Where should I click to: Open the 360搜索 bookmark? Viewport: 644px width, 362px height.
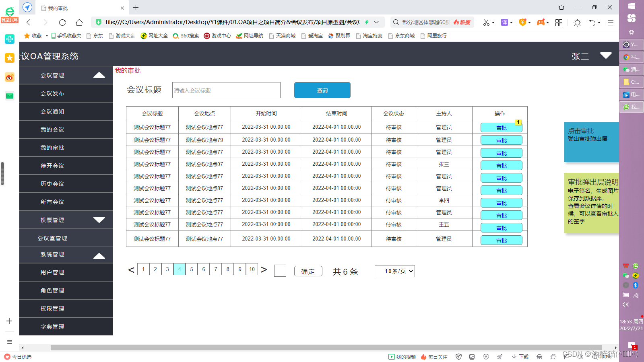(x=186, y=36)
